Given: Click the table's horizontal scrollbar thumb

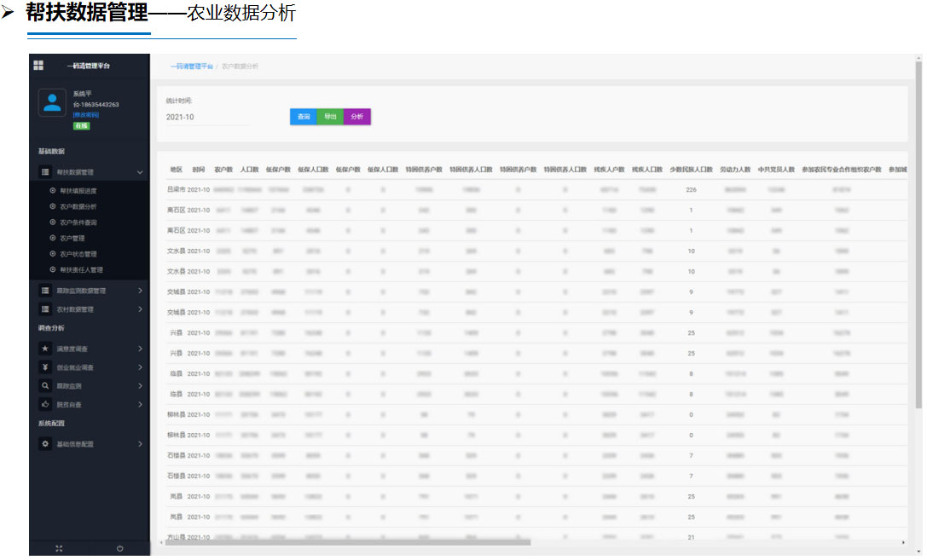Looking at the screenshot, I should click(x=348, y=542).
